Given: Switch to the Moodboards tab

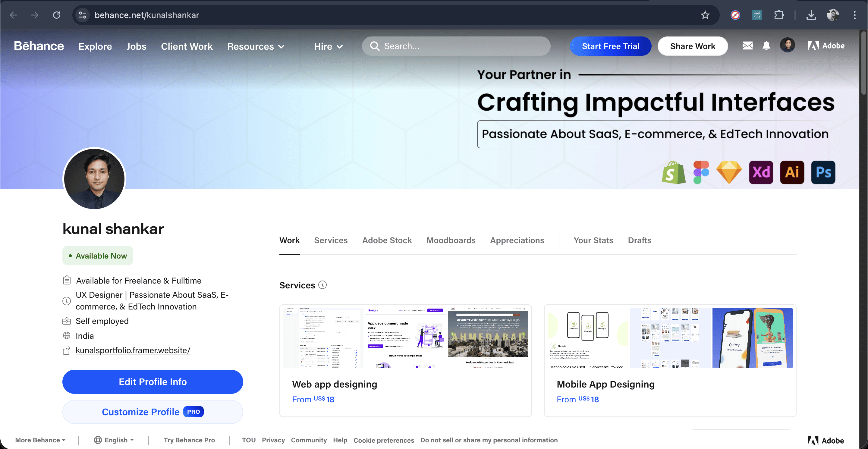Looking at the screenshot, I should pos(451,240).
